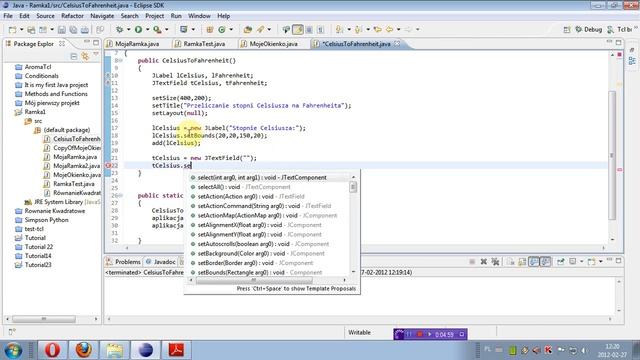Open Opera from the Windows taskbar
This screenshot has width=640, height=360.
53,350
